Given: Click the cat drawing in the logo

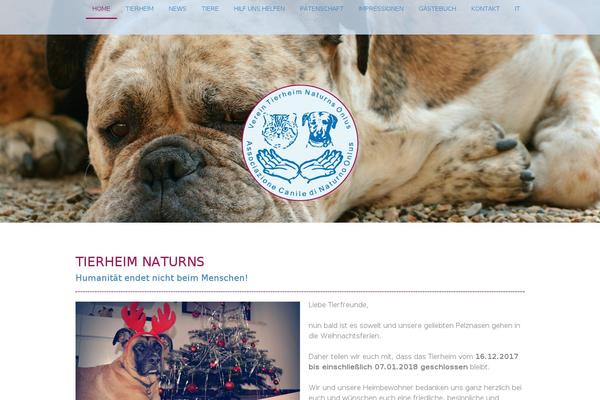Looking at the screenshot, I should (280, 130).
